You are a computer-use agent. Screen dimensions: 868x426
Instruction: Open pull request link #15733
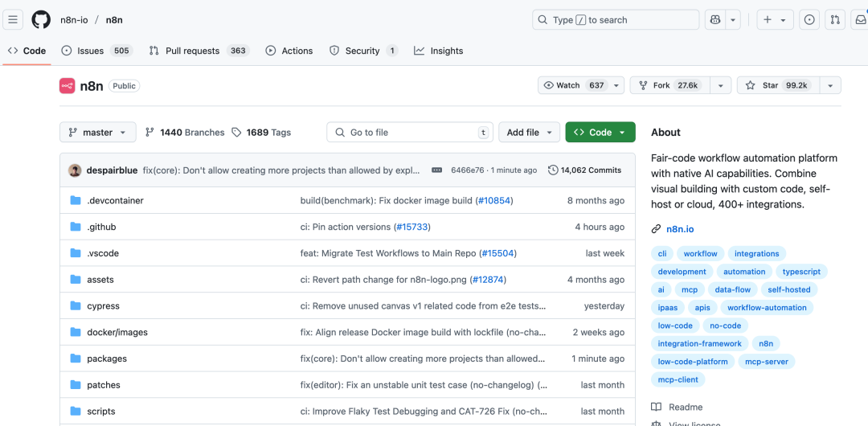click(411, 227)
